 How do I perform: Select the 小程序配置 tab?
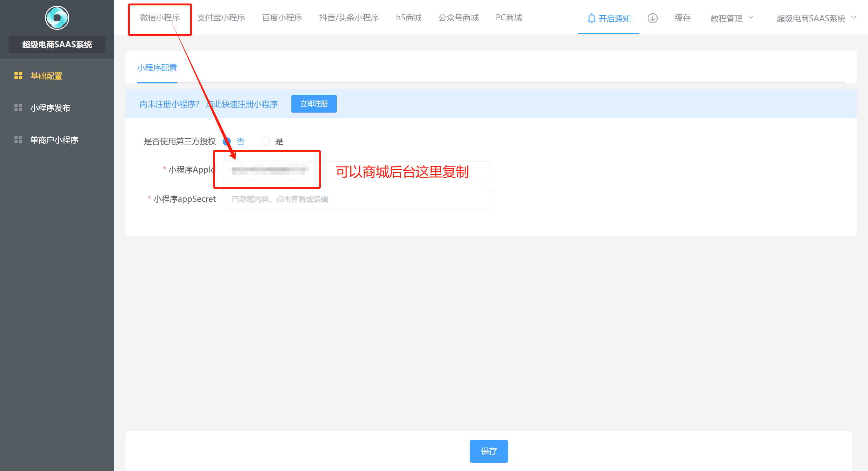click(x=157, y=68)
